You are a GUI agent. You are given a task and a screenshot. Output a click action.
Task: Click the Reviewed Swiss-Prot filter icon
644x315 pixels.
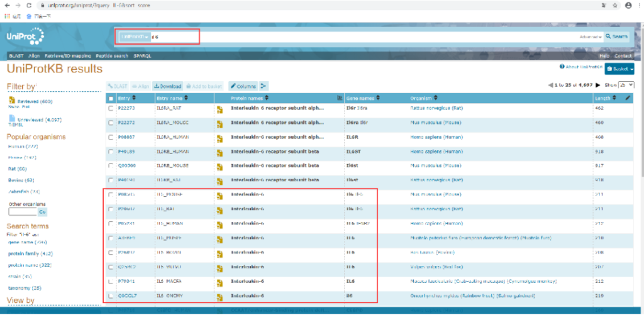[12, 101]
